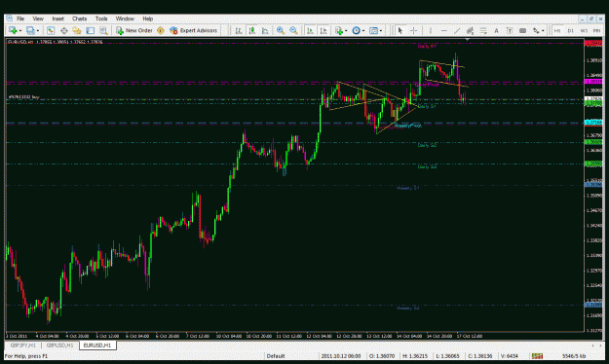Open the Help menu
Image resolution: width=609 pixels, height=364 pixels.
(x=147, y=18)
